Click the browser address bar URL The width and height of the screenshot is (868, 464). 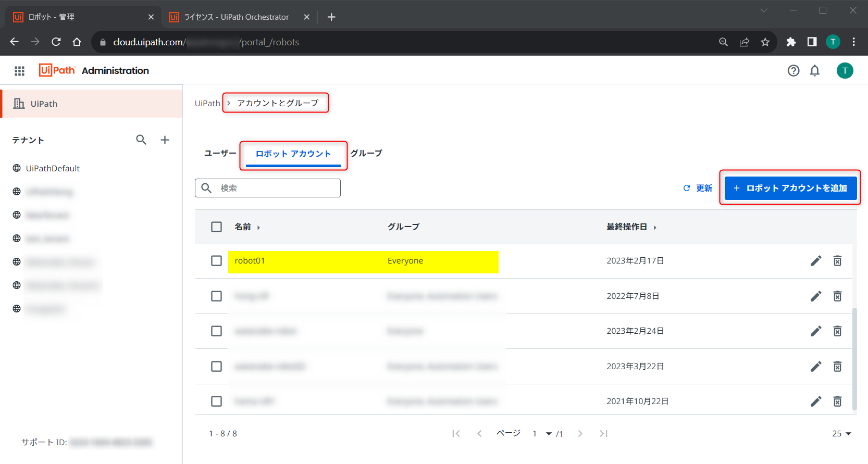coord(206,42)
